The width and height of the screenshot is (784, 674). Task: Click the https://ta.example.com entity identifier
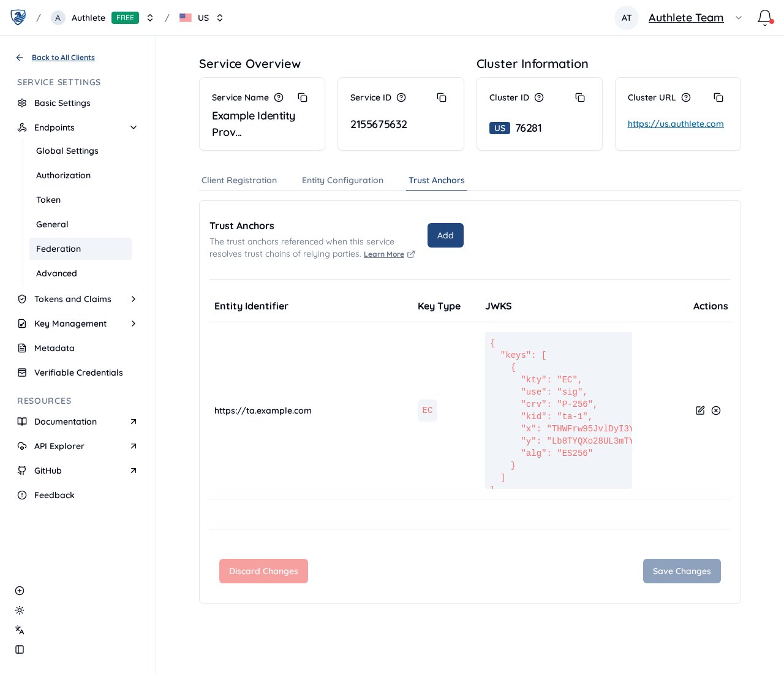coord(263,411)
